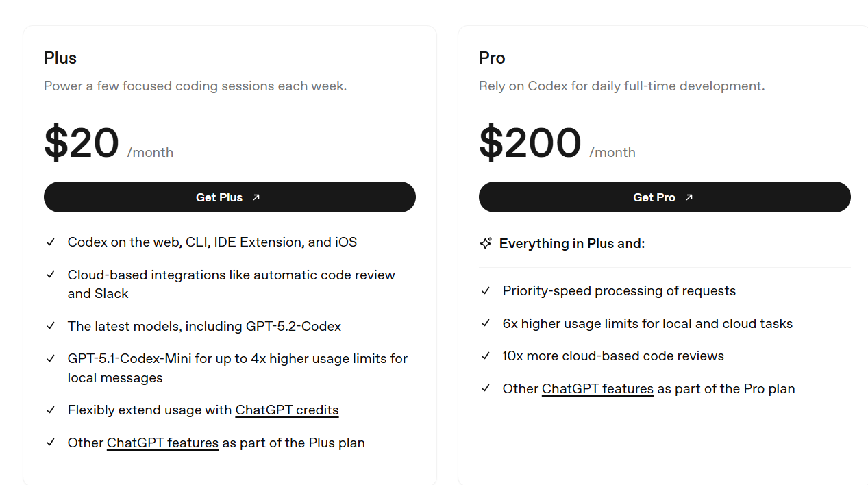This screenshot has width=868, height=485.
Task: Click the $20 per month price
Action: pyautogui.click(x=82, y=143)
